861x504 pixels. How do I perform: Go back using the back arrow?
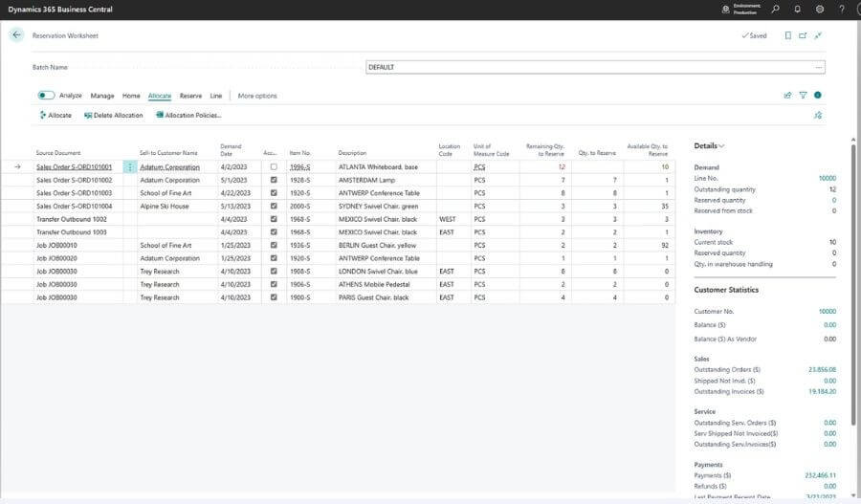click(16, 35)
